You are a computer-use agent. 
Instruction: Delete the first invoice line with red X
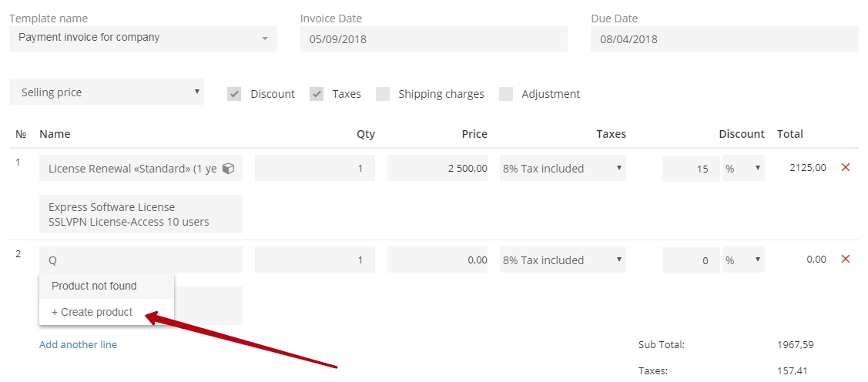pos(846,167)
